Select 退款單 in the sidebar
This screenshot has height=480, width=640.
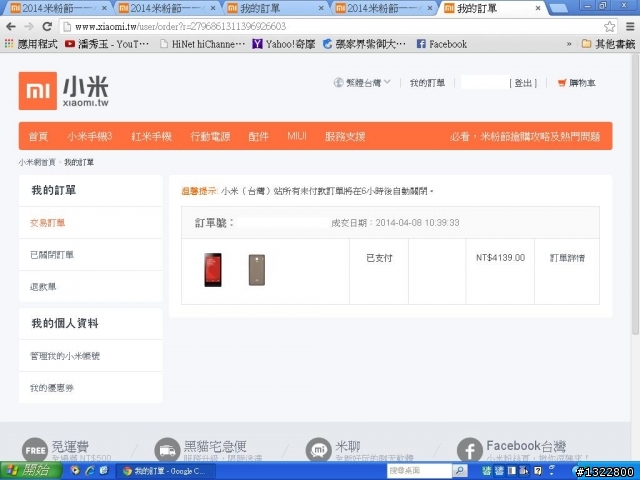click(x=43, y=287)
